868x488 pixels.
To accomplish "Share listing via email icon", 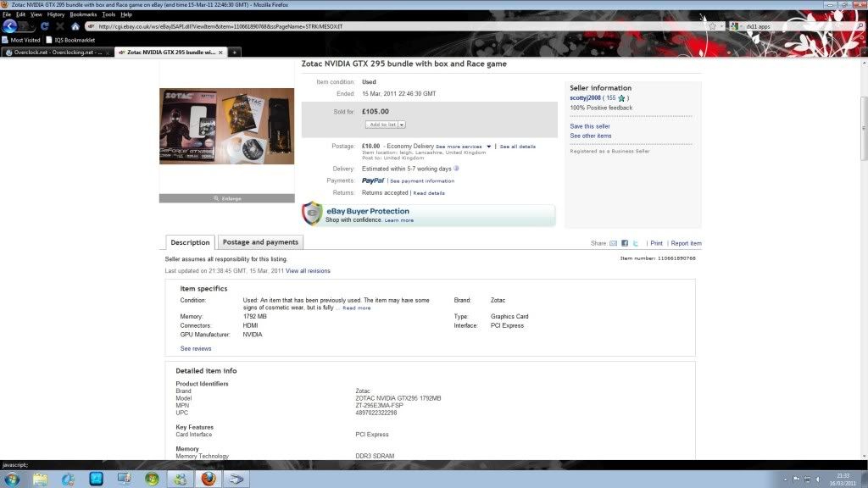I will (x=614, y=243).
